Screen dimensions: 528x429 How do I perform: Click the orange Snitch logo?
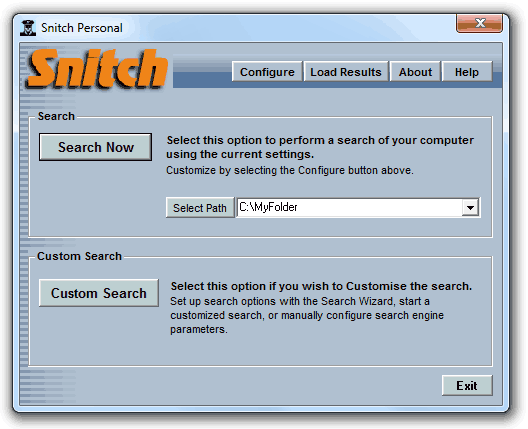tap(97, 69)
